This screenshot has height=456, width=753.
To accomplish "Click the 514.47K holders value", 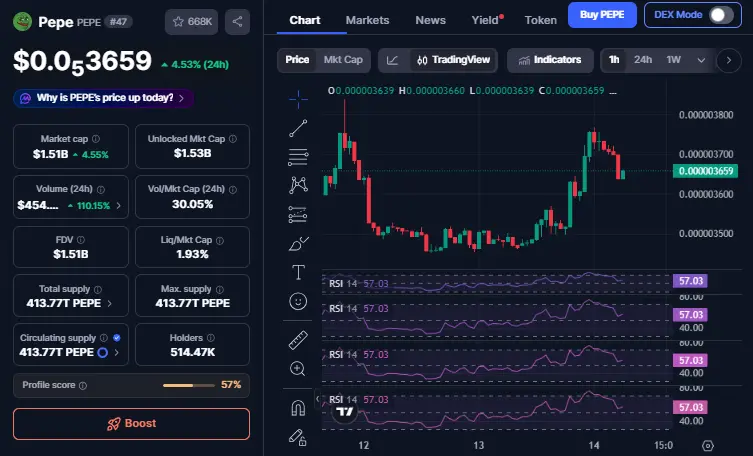I will (193, 352).
